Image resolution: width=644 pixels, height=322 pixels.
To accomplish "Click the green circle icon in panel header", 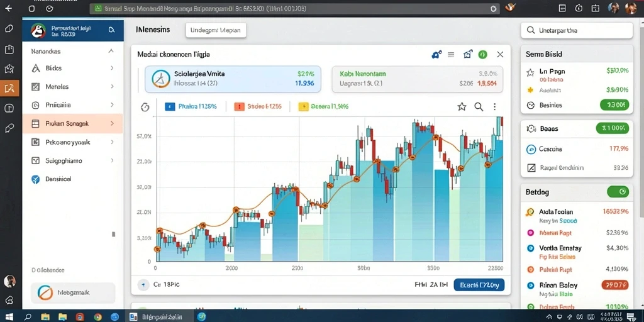I will pos(482,54).
